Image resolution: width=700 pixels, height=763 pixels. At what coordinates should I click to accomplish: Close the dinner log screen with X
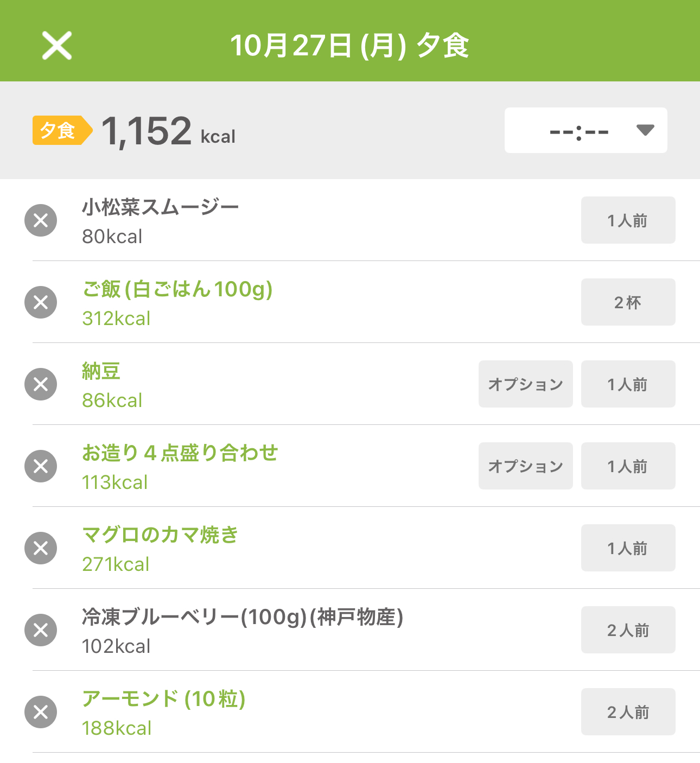click(x=57, y=45)
